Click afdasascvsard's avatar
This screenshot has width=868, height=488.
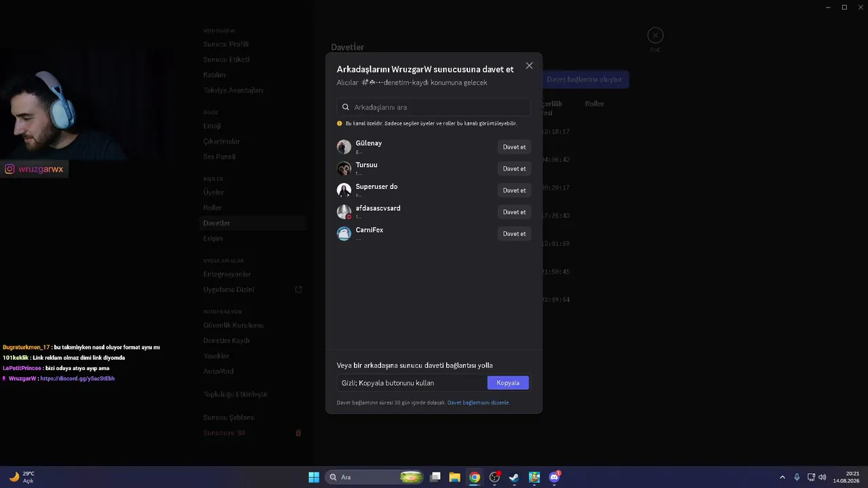click(344, 212)
